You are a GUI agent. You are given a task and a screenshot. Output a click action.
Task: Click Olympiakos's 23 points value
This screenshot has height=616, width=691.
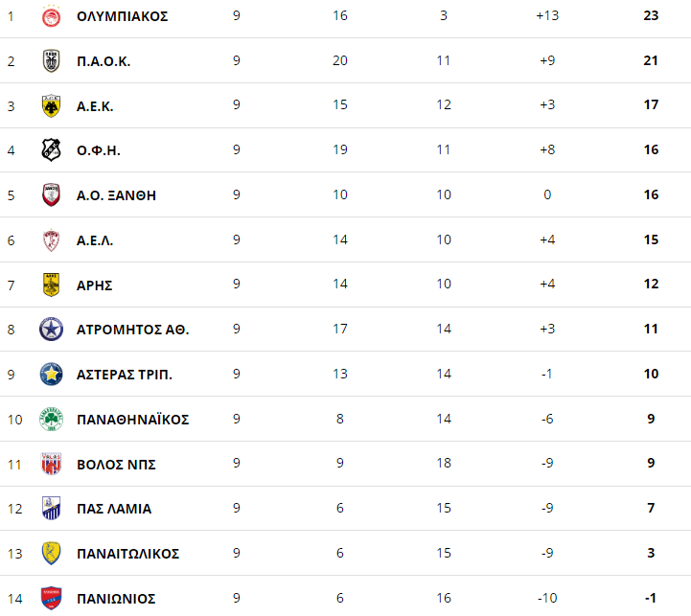(651, 16)
